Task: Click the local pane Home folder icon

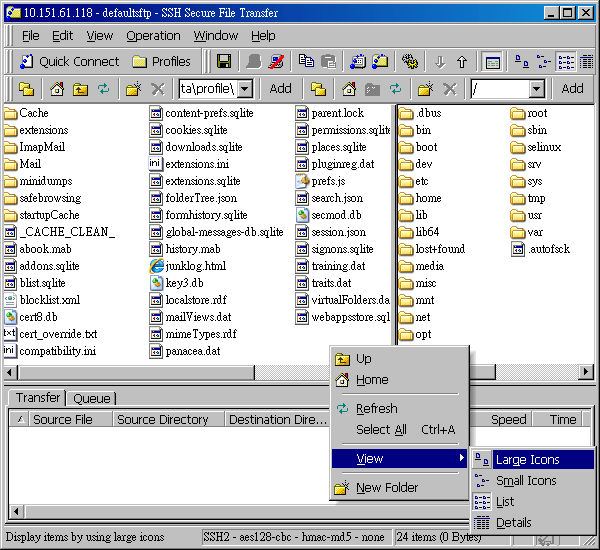Action: point(56,89)
